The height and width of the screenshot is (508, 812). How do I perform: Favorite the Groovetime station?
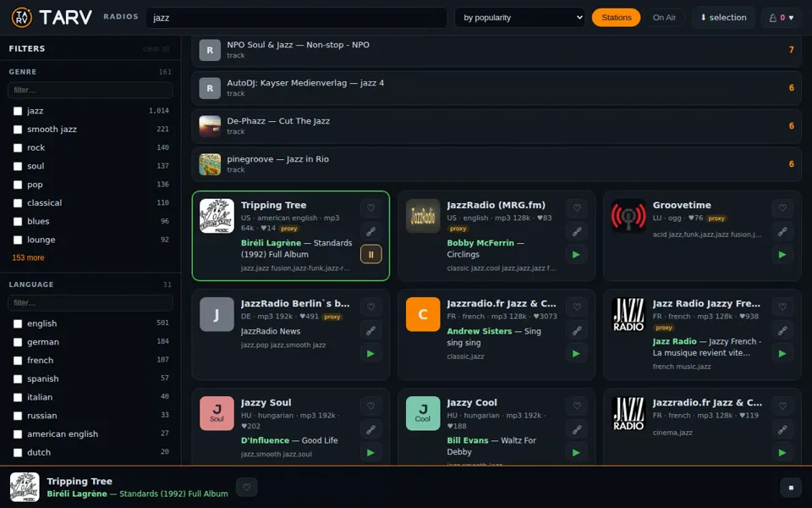pos(782,208)
